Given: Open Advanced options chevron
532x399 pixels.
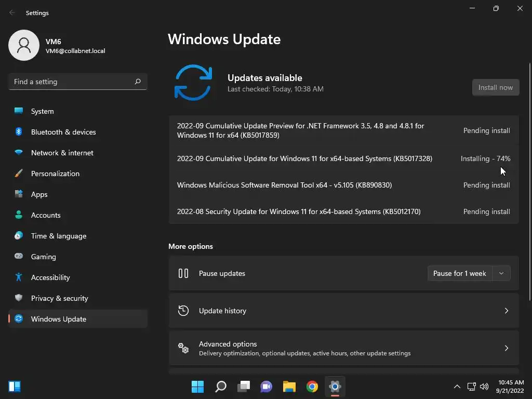Looking at the screenshot, I should click(x=506, y=348).
